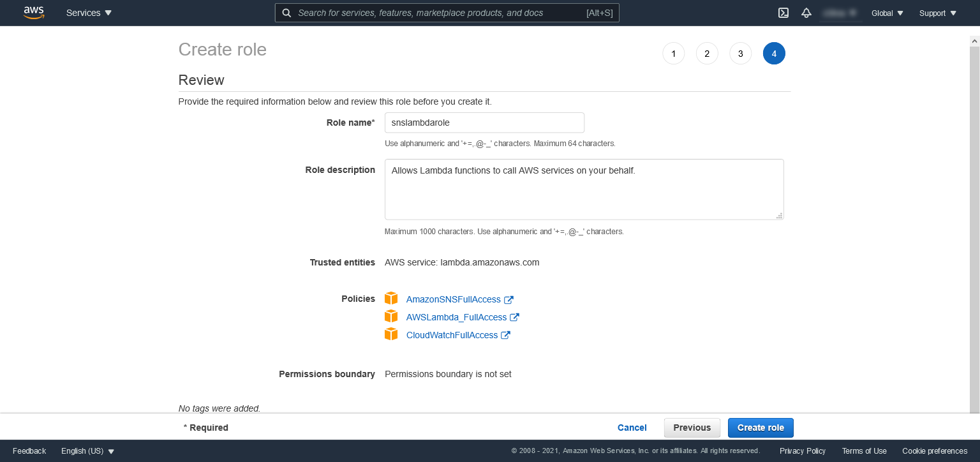Screen dimensions: 980x462
Task: Cancel the role creation
Action: [x=632, y=428]
